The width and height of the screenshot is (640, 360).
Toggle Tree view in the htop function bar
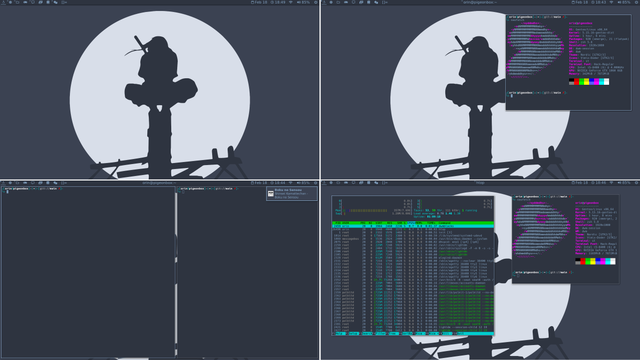tap(394, 333)
